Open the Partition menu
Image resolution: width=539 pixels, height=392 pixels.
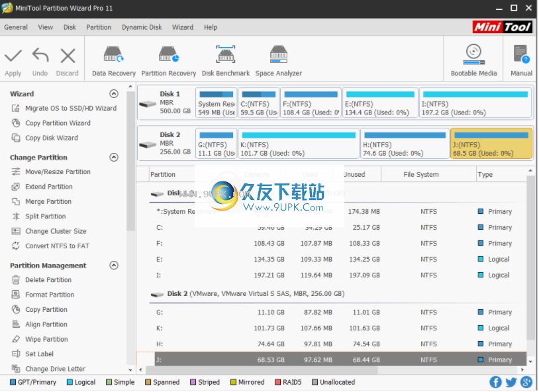(99, 28)
